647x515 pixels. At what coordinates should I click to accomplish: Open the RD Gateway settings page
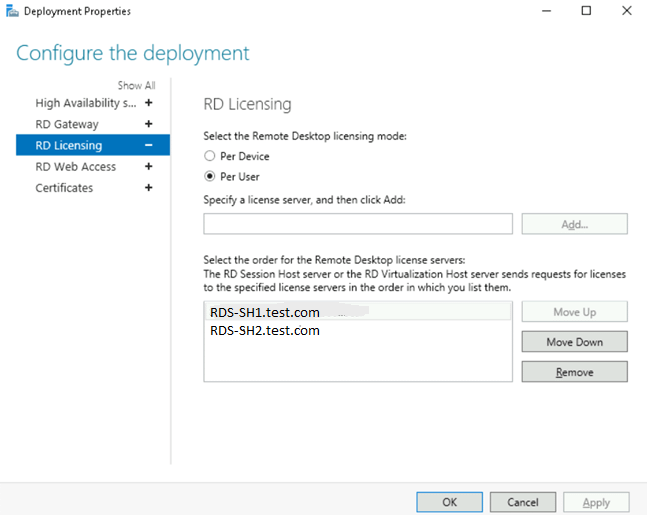[67, 124]
